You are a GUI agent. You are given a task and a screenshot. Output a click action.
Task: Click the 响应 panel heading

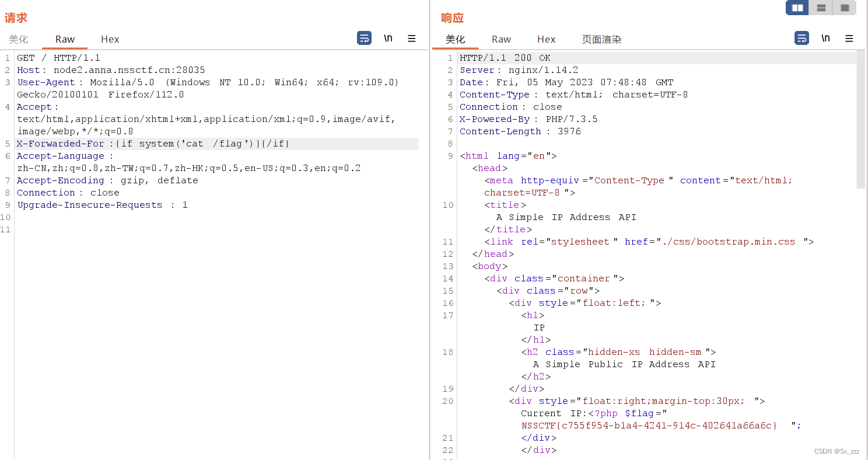[x=452, y=18]
